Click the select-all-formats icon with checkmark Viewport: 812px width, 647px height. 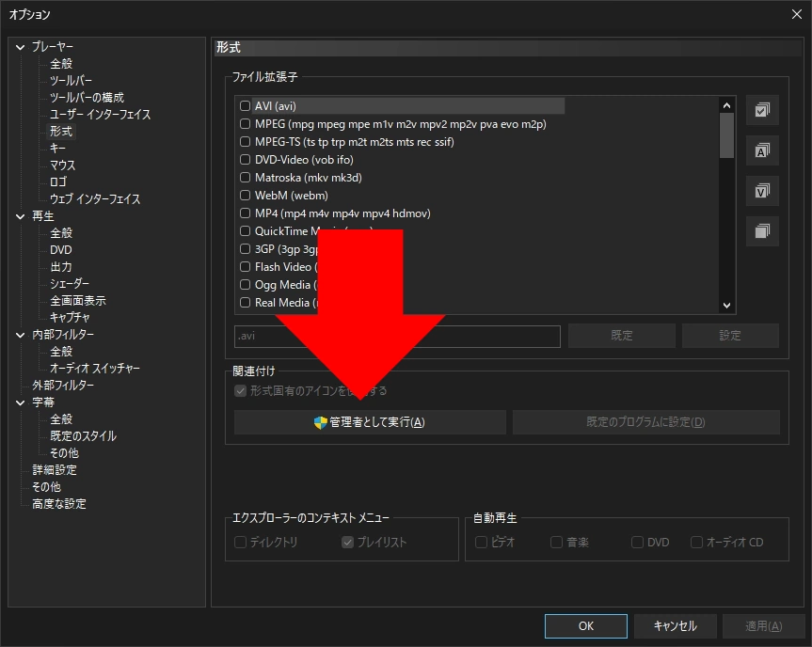tap(762, 110)
